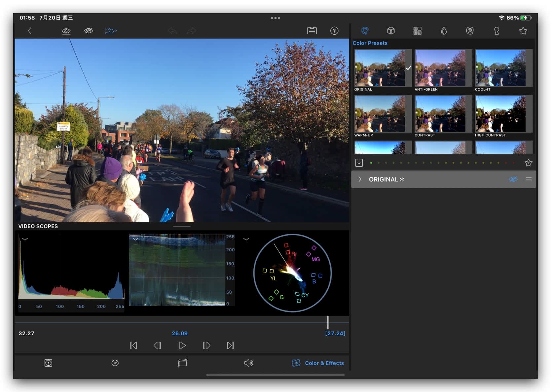Screen dimensions: 551x392
Task: Open the clipboard notes icon
Action: click(x=312, y=31)
